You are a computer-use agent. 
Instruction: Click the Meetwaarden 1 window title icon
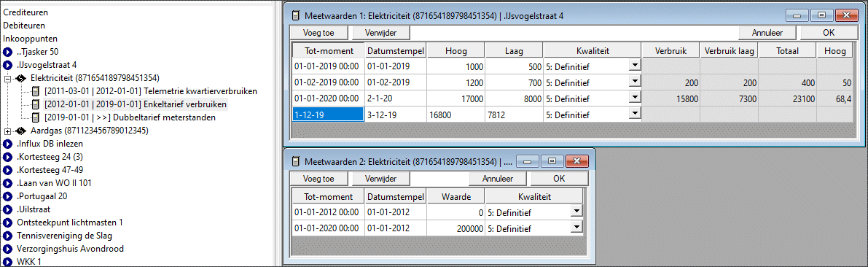(x=296, y=15)
